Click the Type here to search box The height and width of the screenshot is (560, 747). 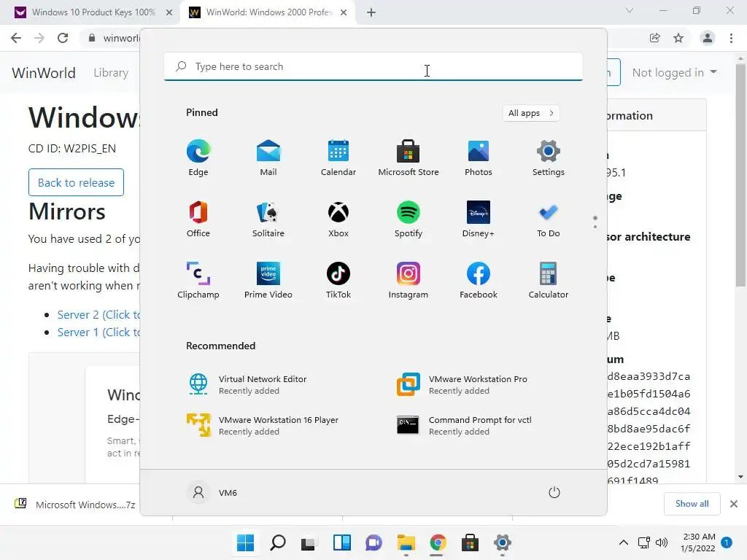click(x=373, y=66)
